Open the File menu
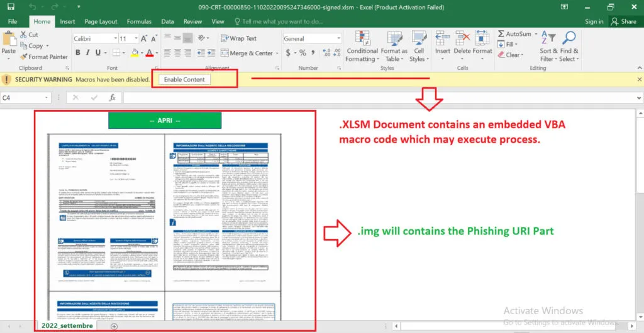This screenshot has width=644, height=333. [x=13, y=22]
